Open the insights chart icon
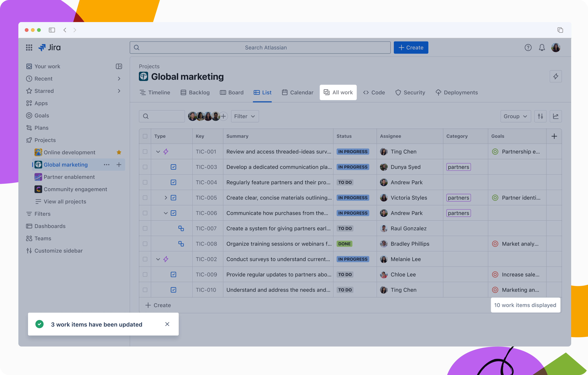 [556, 116]
